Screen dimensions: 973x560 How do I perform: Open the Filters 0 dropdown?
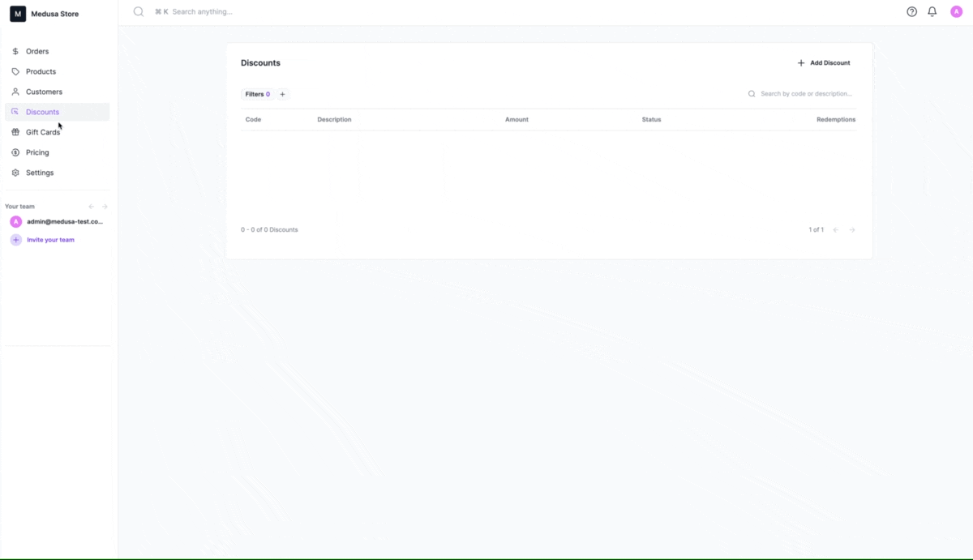(x=258, y=94)
